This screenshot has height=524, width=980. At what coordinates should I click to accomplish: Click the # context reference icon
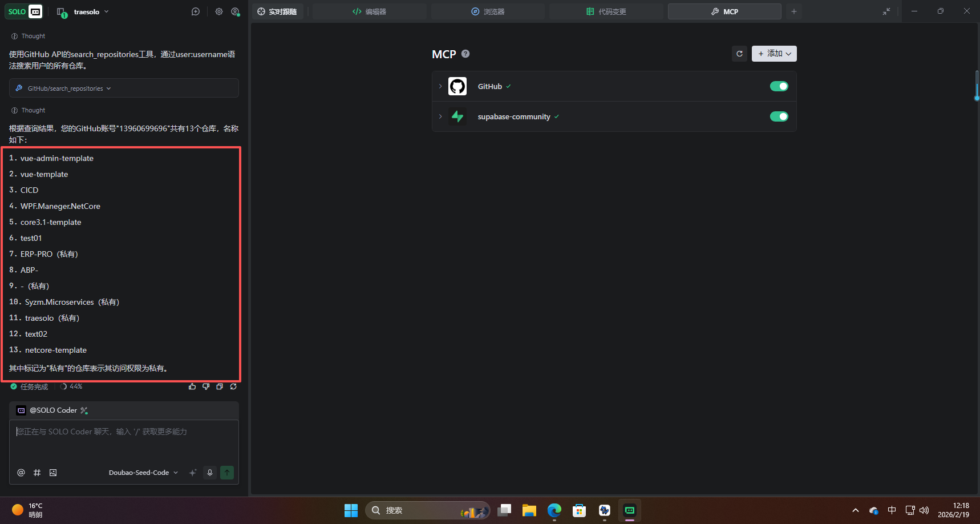click(x=37, y=473)
